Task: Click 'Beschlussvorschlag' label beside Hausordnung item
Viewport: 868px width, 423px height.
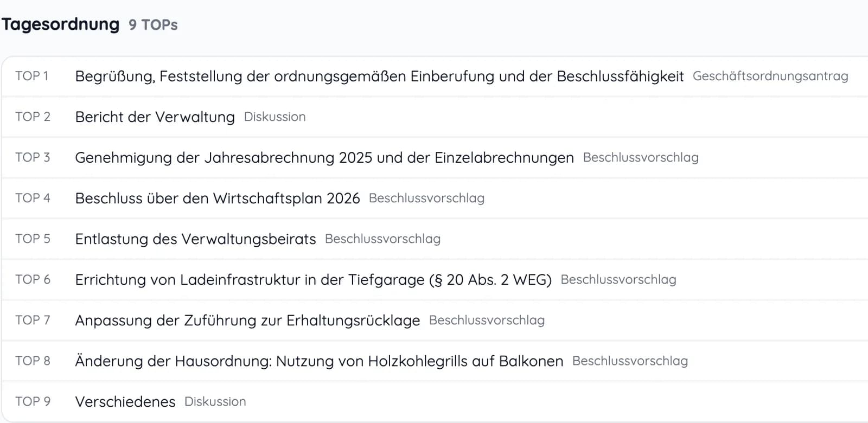Action: pyautogui.click(x=630, y=361)
